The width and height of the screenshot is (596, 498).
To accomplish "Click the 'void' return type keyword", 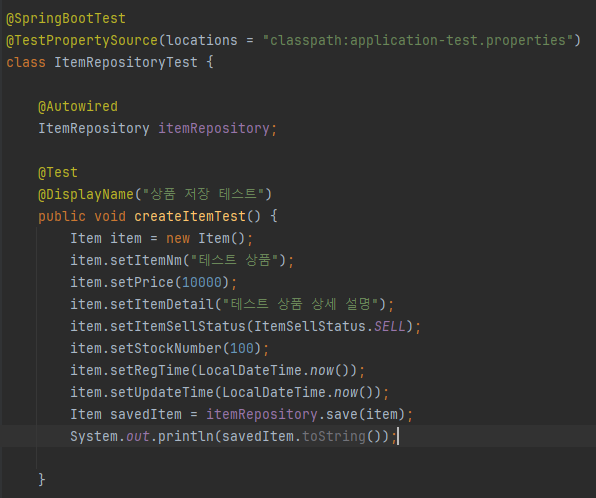I will pos(110,217).
